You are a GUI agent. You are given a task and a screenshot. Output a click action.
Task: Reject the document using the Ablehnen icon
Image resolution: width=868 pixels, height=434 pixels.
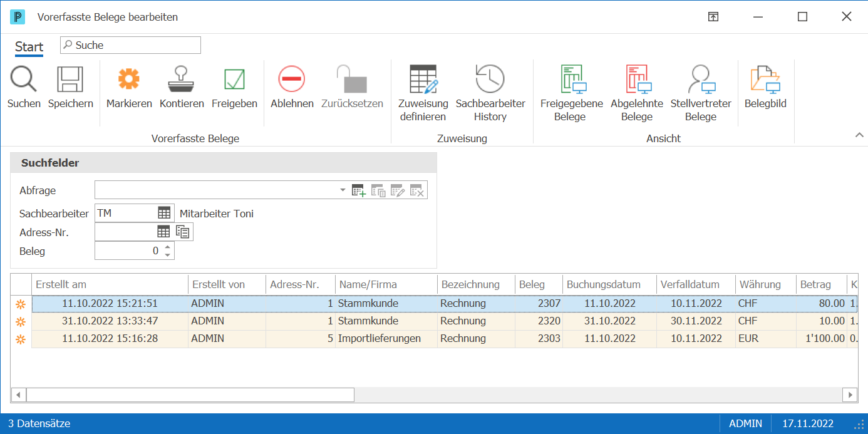292,80
